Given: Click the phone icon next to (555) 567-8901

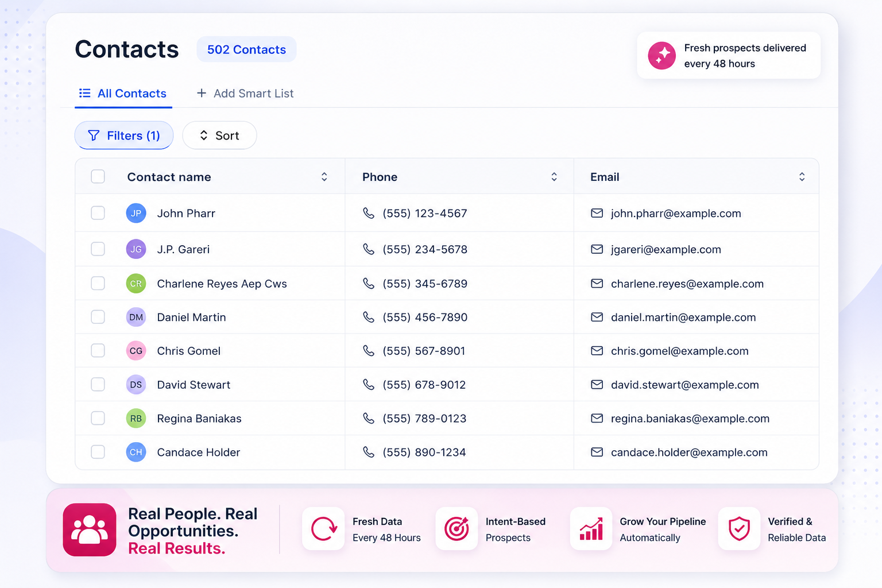Looking at the screenshot, I should pos(369,351).
